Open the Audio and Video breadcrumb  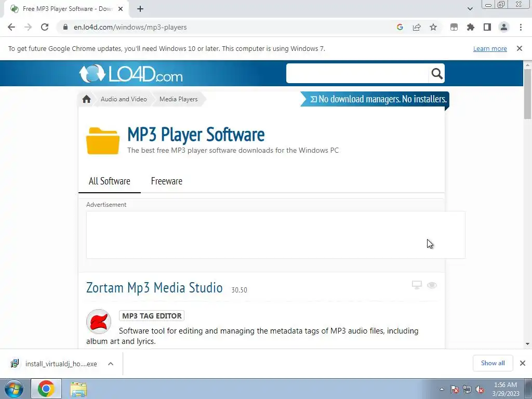click(124, 99)
